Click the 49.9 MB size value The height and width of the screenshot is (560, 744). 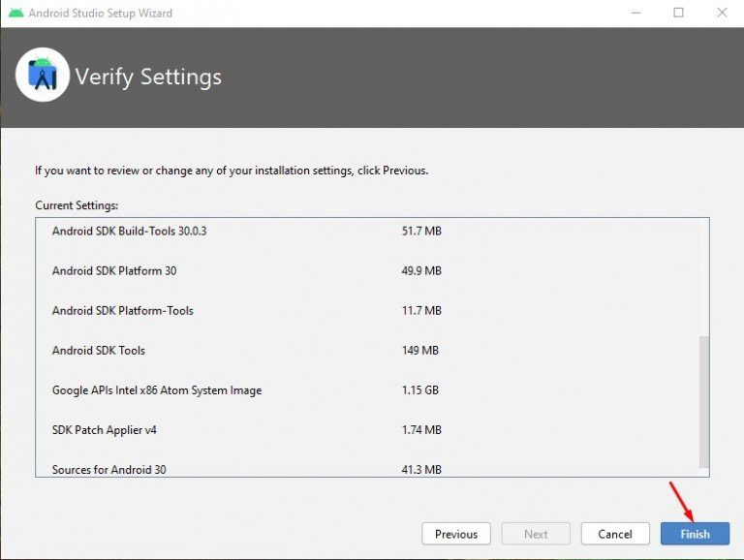(x=421, y=271)
